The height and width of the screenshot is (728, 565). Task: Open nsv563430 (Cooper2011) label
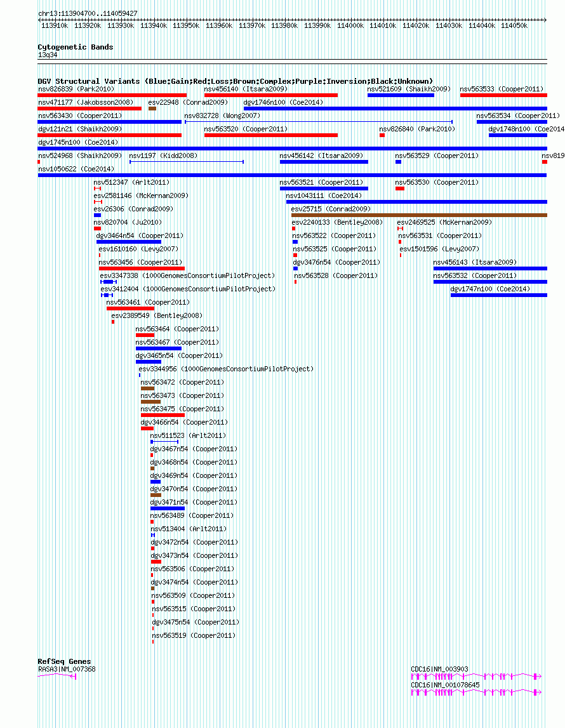(x=80, y=116)
